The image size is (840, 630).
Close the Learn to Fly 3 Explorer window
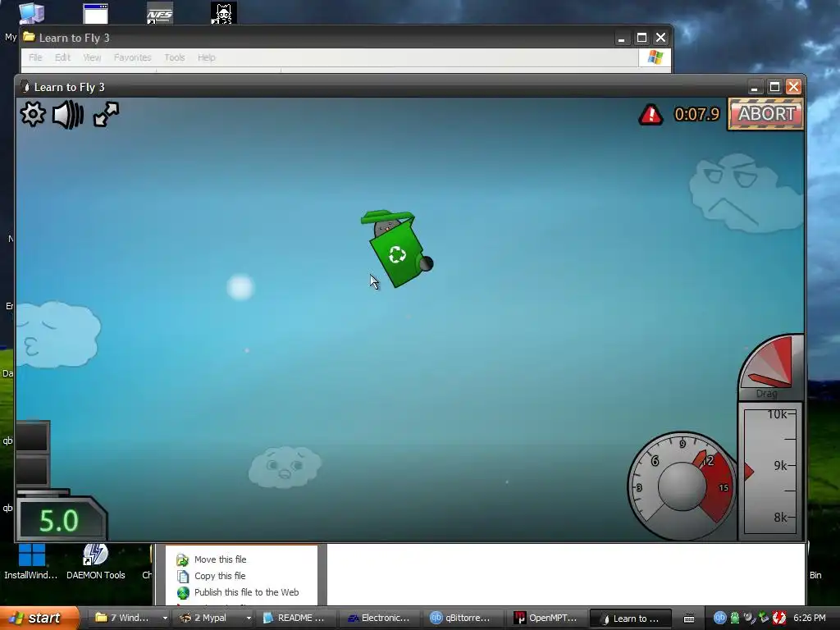pyautogui.click(x=660, y=38)
